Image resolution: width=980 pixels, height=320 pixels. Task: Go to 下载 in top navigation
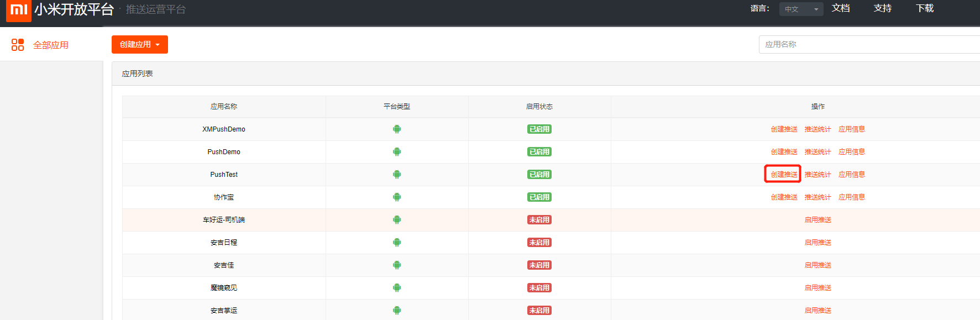(925, 8)
